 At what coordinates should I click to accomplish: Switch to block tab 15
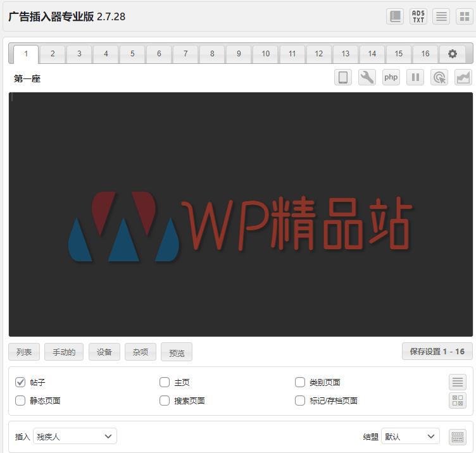point(399,54)
